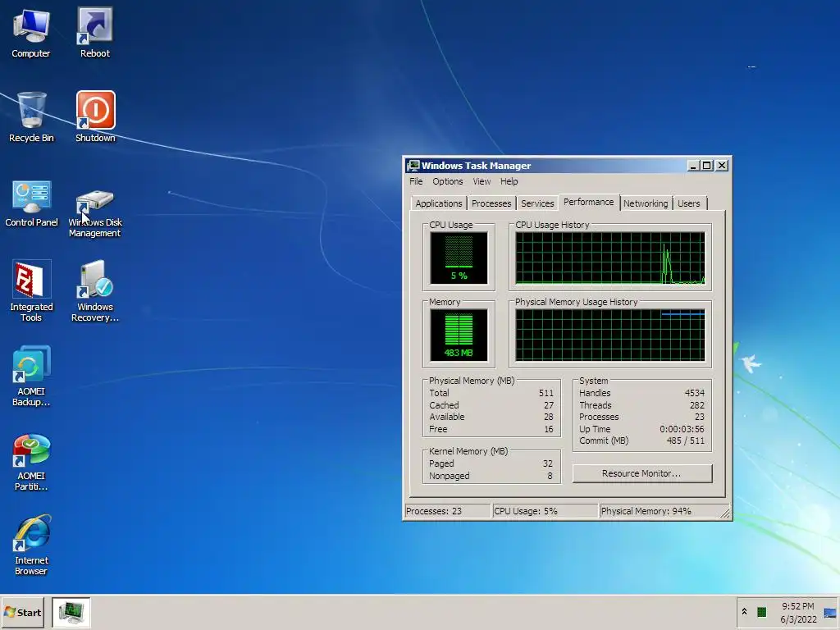Switch to the Applications tab
This screenshot has height=630, width=840.
point(438,203)
